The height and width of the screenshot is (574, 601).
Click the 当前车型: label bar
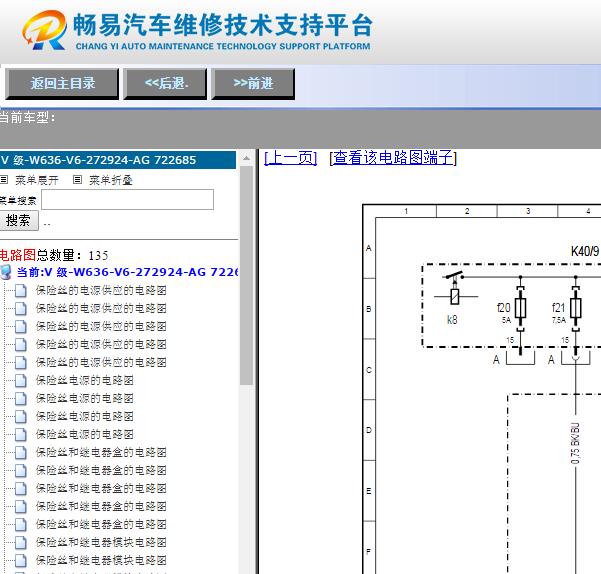click(x=28, y=118)
